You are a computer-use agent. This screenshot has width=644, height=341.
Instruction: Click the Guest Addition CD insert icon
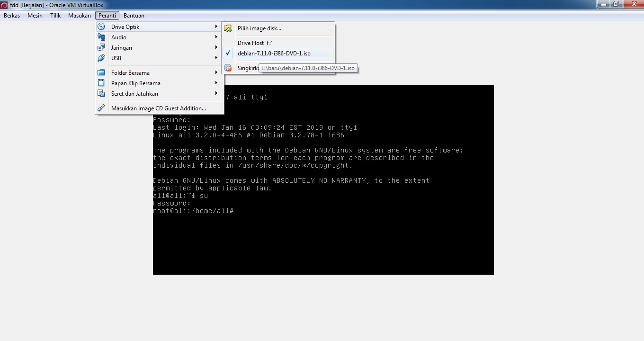point(101,108)
